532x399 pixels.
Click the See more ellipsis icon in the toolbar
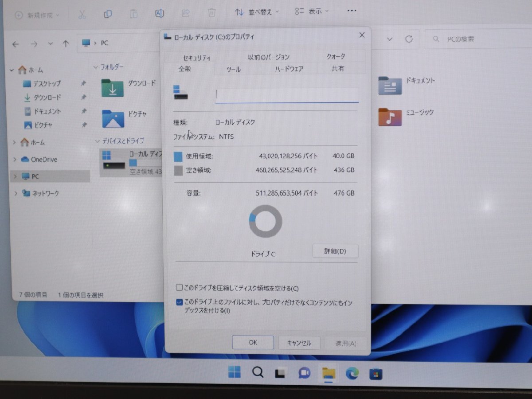(352, 11)
